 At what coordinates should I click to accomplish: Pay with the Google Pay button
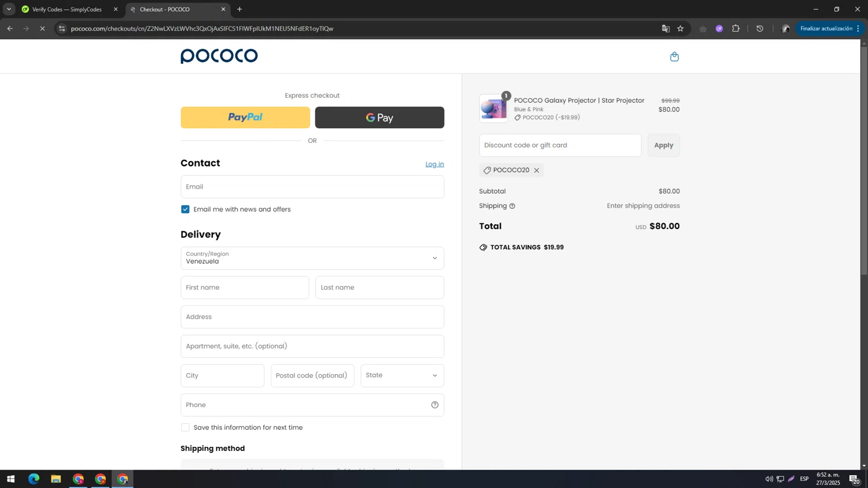380,117
